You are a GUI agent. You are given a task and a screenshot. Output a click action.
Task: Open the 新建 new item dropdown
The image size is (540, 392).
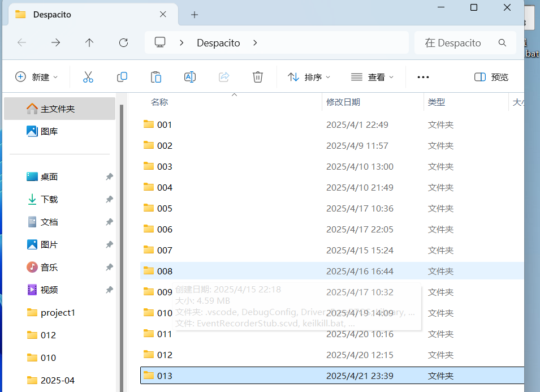click(x=37, y=77)
